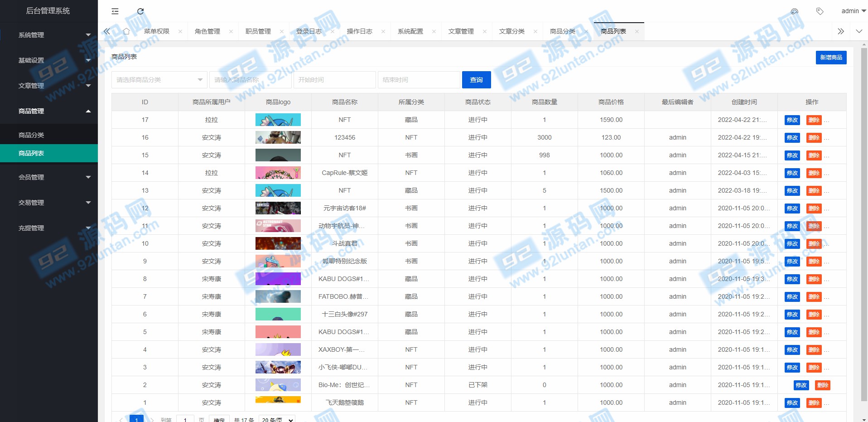868x422 pixels.
Task: Switch to the 角色管理 tab
Action: (207, 31)
